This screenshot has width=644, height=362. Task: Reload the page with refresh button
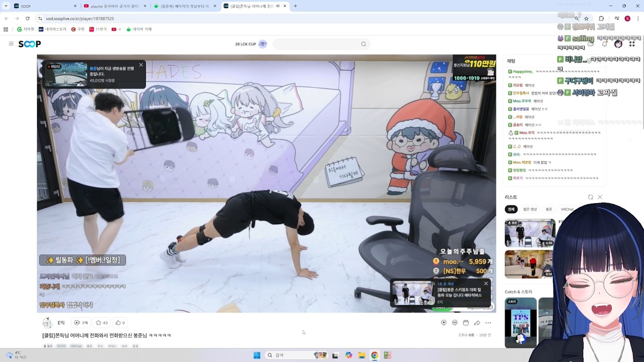(27, 19)
